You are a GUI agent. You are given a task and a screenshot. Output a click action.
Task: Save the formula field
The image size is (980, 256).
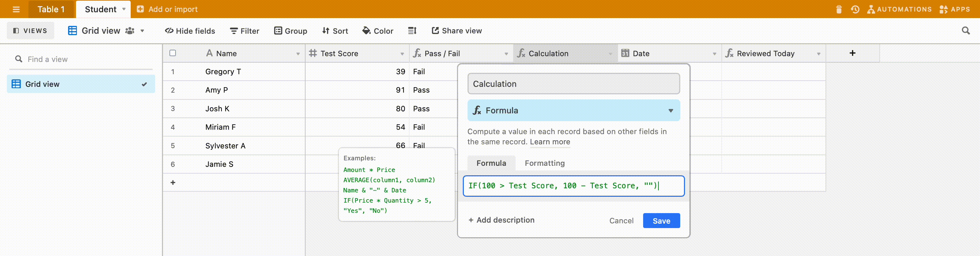[x=661, y=221]
